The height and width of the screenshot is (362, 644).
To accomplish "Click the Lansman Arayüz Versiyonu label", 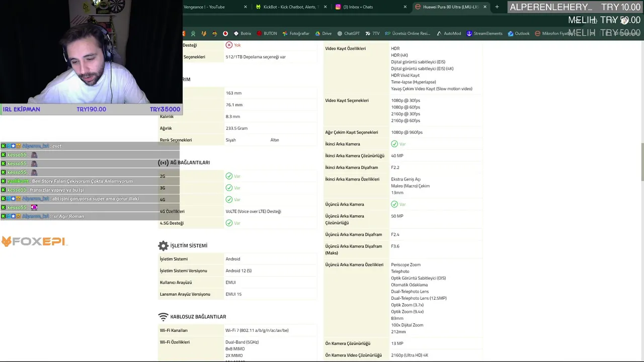I will 185,294.
